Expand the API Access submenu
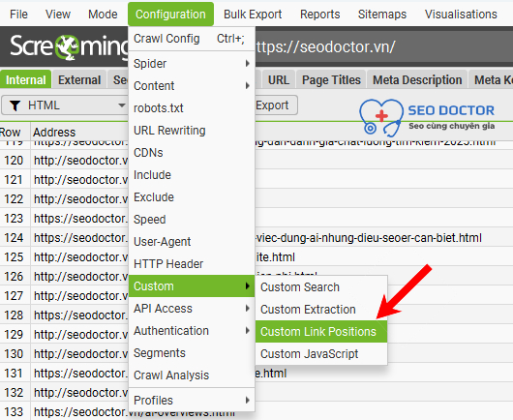The width and height of the screenshot is (513, 420). tap(192, 308)
